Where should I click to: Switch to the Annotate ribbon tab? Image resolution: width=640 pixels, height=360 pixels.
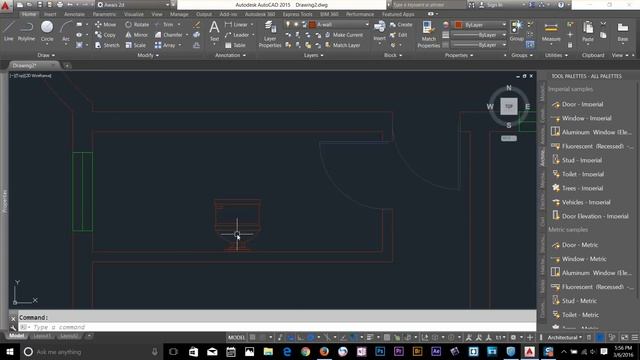pos(74,14)
